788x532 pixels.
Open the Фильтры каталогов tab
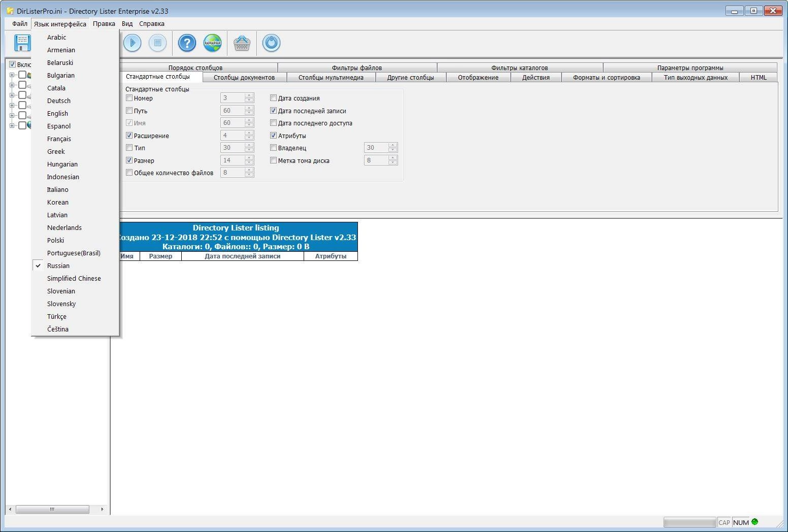519,68
